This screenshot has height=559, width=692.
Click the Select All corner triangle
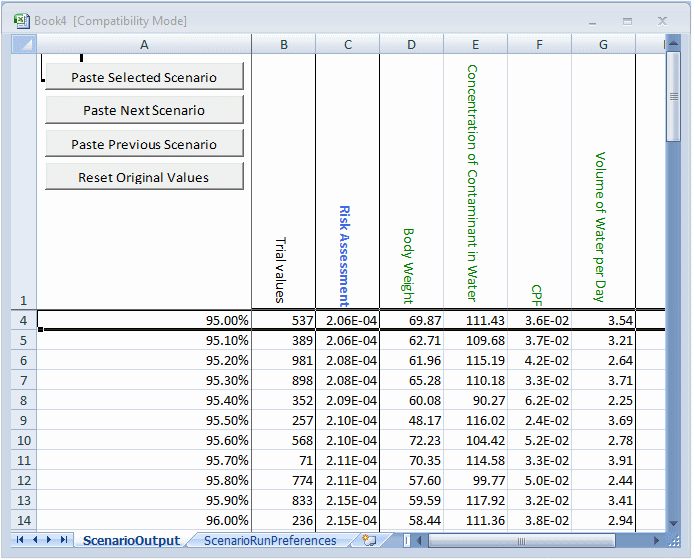pos(24,44)
